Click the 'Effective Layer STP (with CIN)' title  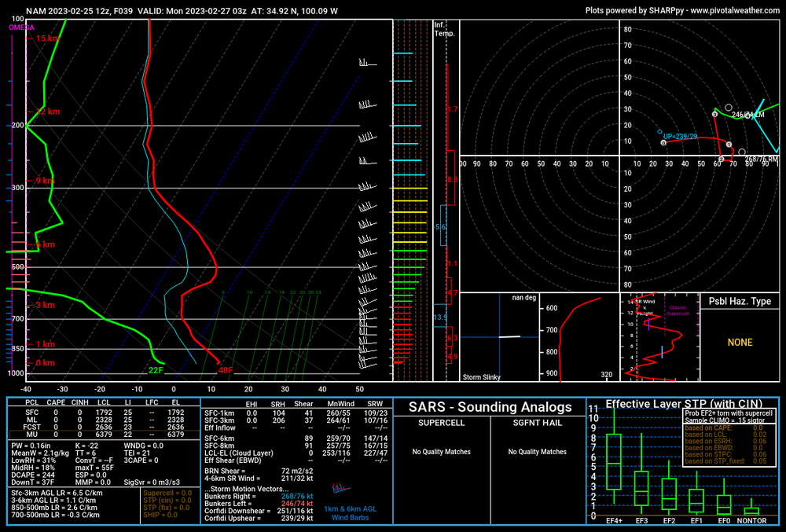pos(684,404)
